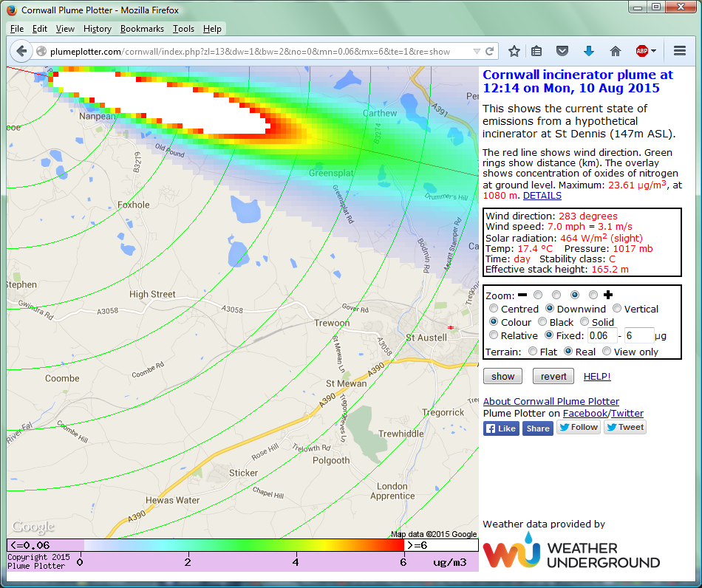Zoom in with the plus icon
Viewport: 702px width, 588px height.
click(x=608, y=295)
